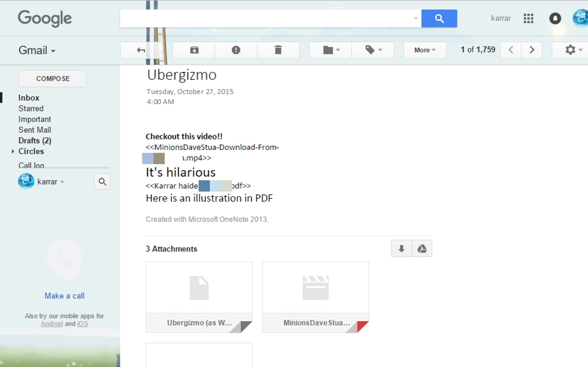Archive this email
588x367 pixels.
[x=194, y=50]
